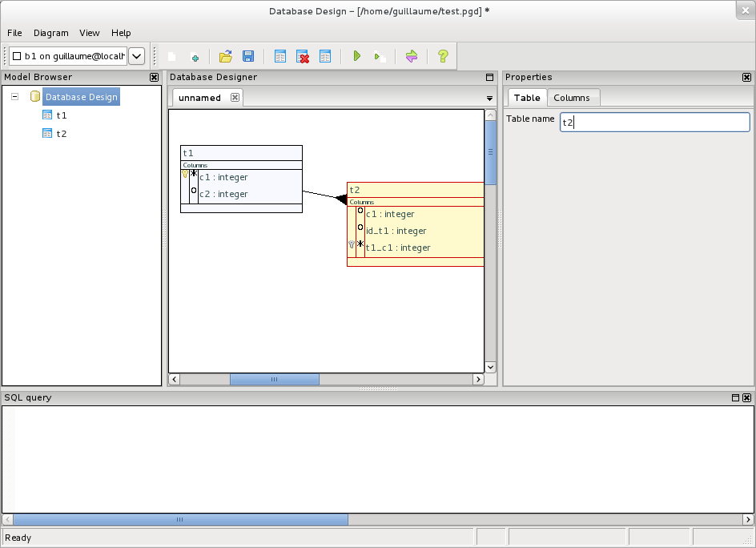Collapse the Database Design tree node
Screen dimensions: 756x548
[15, 97]
